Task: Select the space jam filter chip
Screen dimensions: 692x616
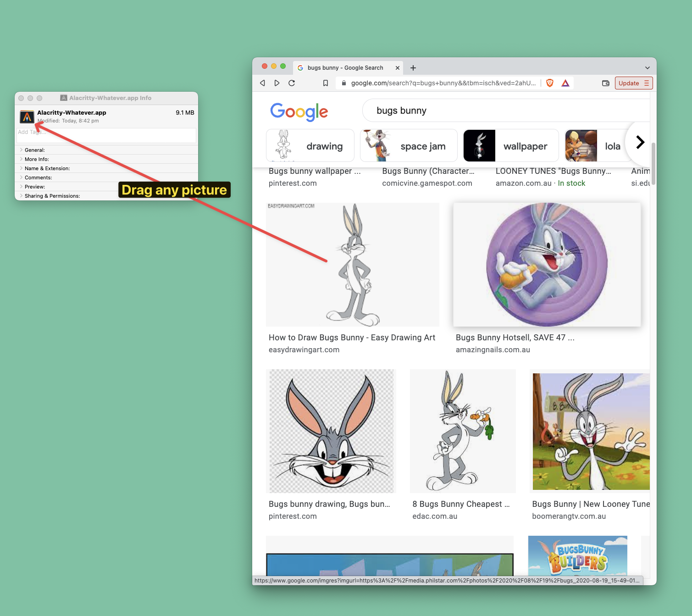Action: tap(409, 146)
